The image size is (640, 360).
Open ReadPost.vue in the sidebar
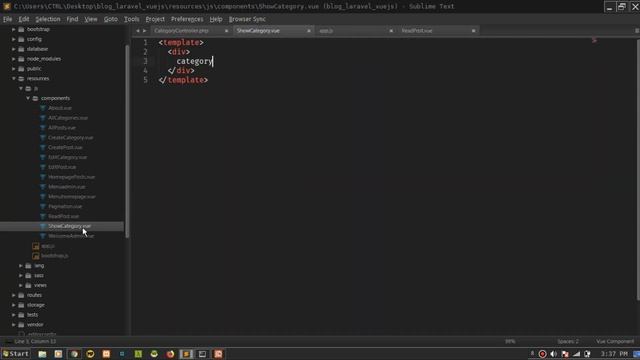tap(63, 216)
